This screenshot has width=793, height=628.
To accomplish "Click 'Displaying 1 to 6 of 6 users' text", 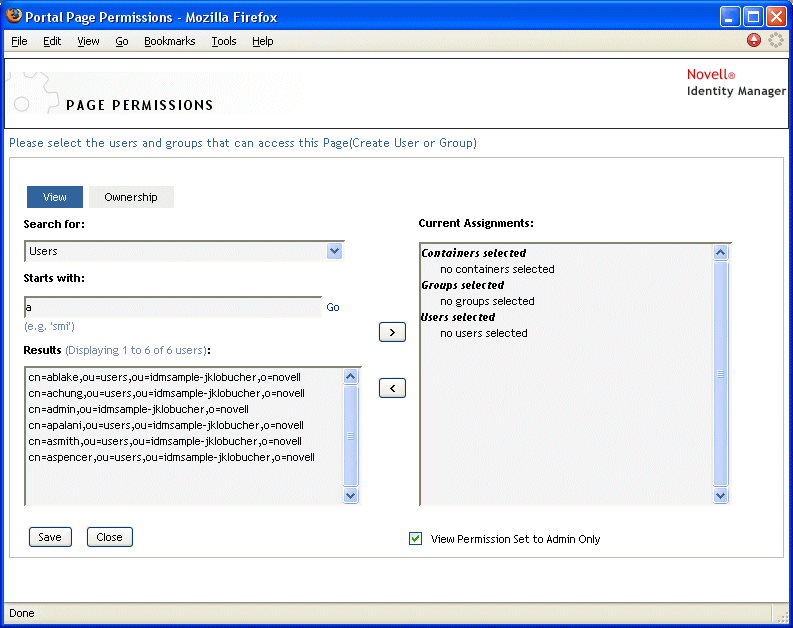I will 136,350.
